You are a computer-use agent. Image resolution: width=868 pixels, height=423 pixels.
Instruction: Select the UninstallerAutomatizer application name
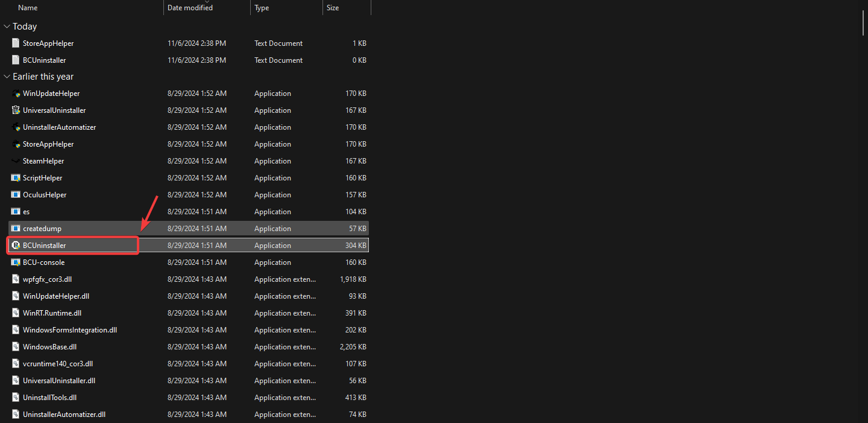60,127
